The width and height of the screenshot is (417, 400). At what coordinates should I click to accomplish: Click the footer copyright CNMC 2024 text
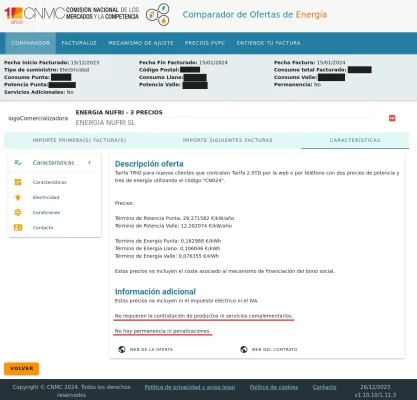coord(71,391)
